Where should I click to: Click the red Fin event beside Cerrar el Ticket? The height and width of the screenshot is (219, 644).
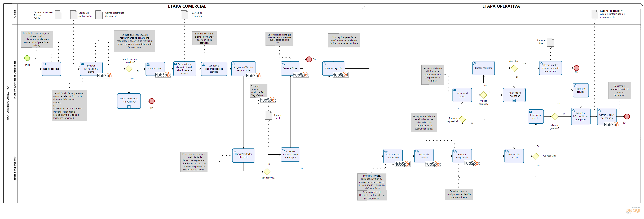[x=309, y=59]
